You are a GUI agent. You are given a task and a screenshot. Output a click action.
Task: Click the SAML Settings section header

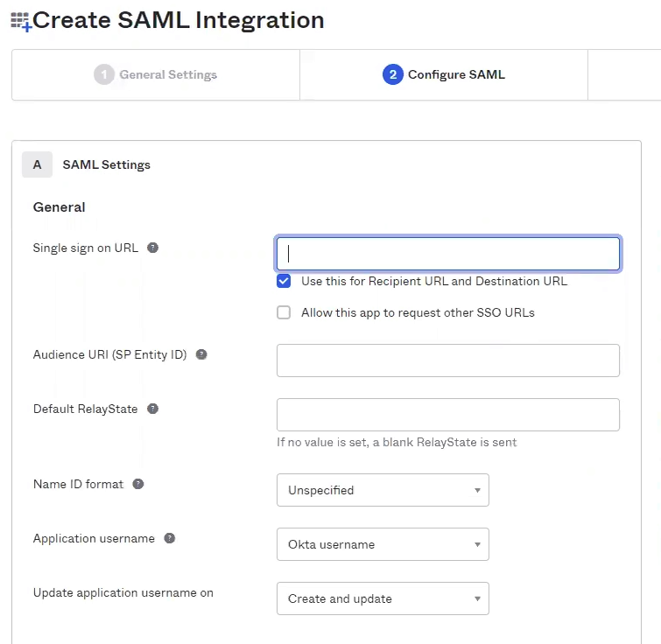(106, 164)
